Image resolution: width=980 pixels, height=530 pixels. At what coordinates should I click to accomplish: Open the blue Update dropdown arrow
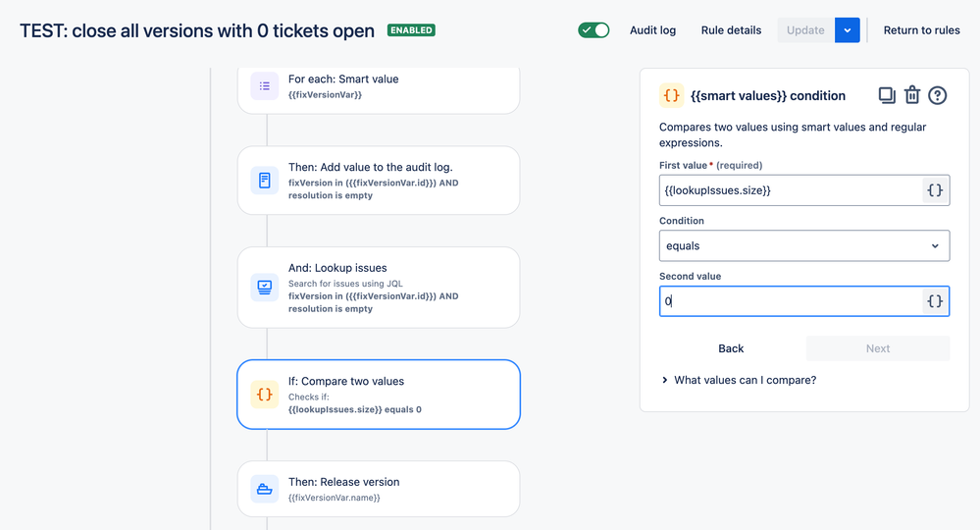tap(847, 30)
